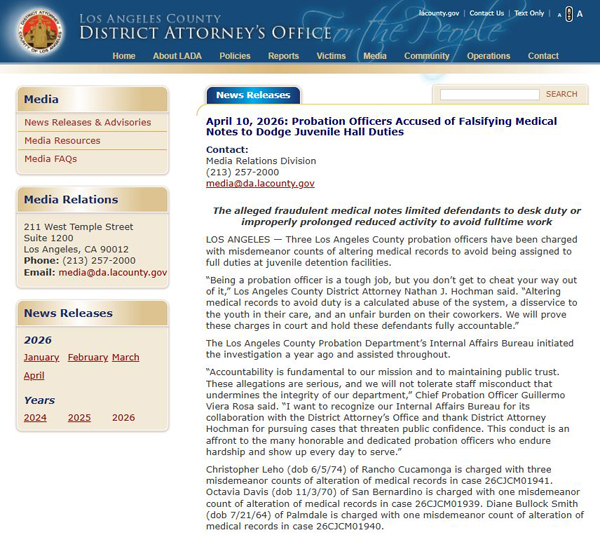600x535 pixels.
Task: Click the SEARCH button
Action: point(561,94)
